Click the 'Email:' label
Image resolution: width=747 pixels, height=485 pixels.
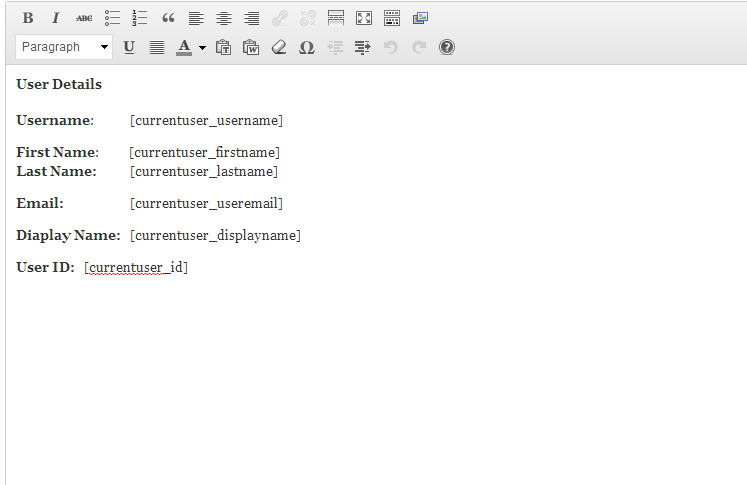(x=40, y=203)
